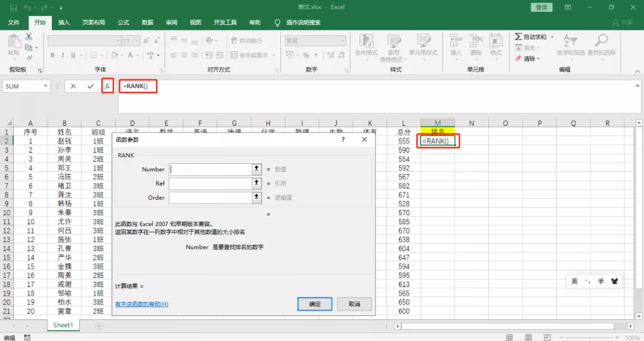Click the Ref field range-select arrow
Screen dimensions: 644x341
(x=256, y=184)
